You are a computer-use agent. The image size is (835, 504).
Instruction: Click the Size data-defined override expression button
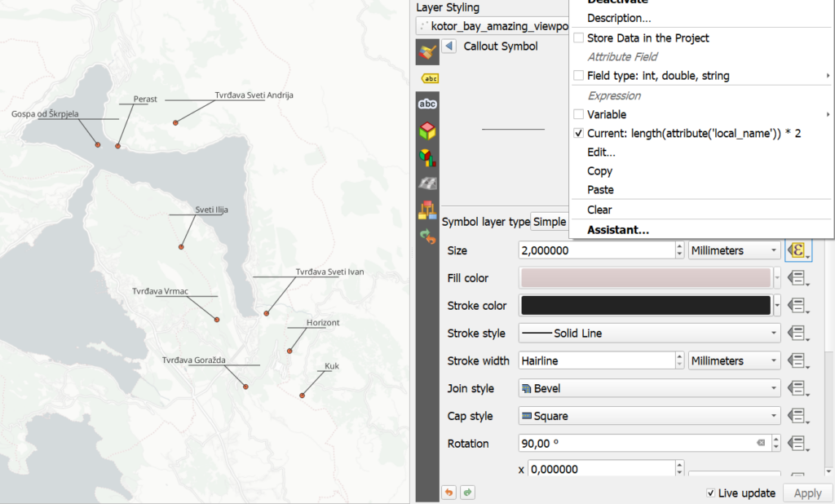(797, 250)
